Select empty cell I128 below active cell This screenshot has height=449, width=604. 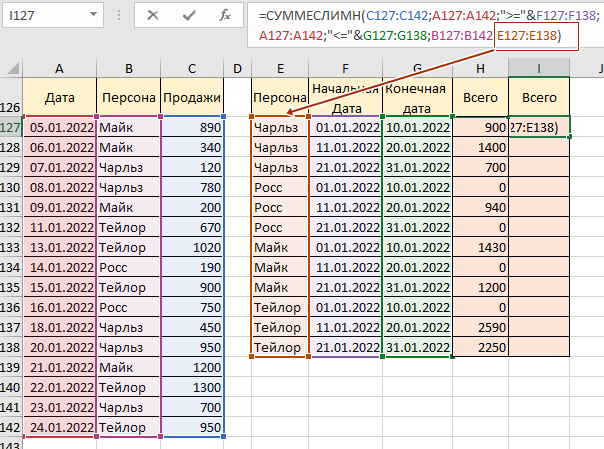539,147
